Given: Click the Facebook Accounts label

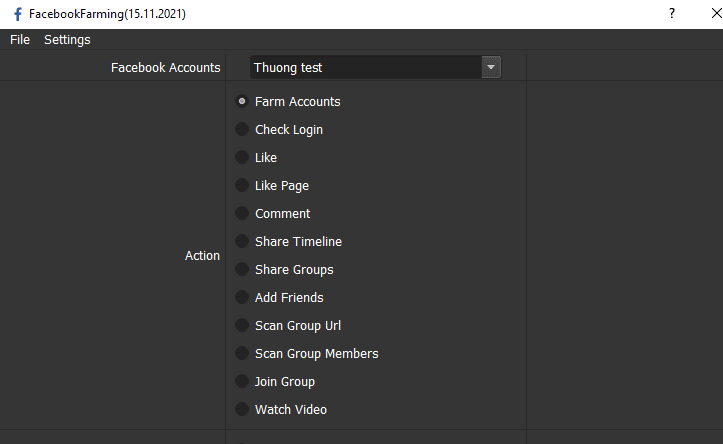Looking at the screenshot, I should coord(166,68).
